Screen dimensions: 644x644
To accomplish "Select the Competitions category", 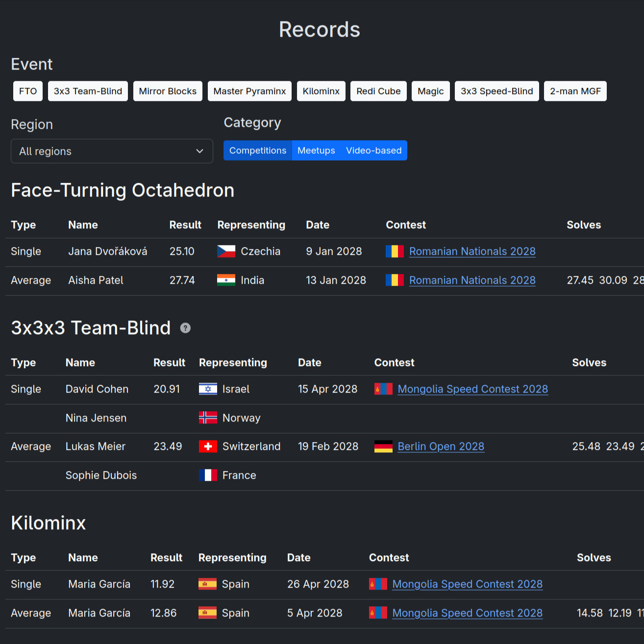I will click(x=258, y=150).
